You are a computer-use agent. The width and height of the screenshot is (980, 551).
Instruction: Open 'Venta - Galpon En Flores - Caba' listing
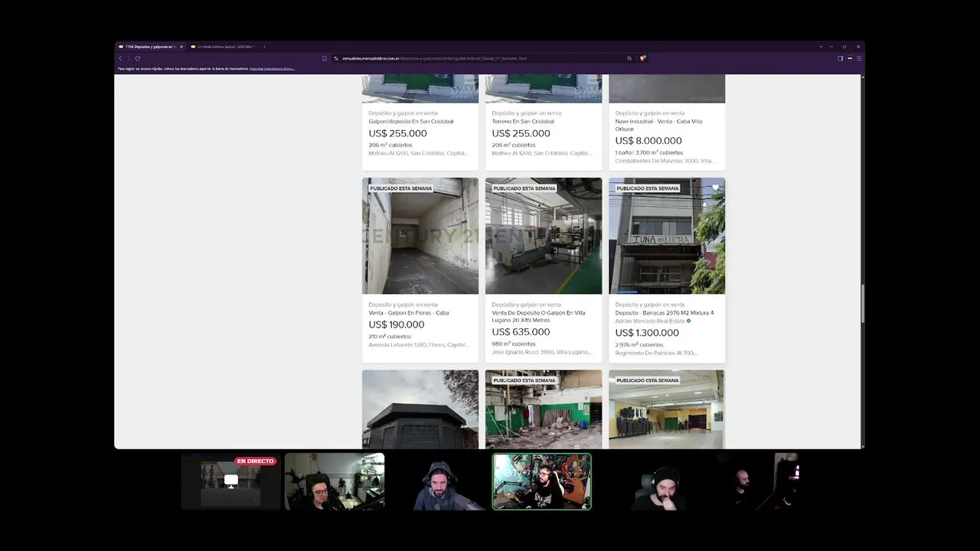point(409,312)
